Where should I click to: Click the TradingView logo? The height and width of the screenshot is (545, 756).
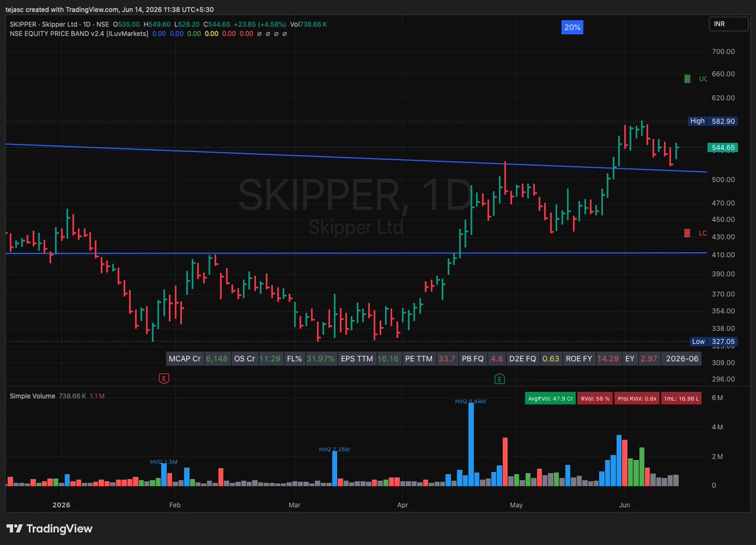[50, 529]
